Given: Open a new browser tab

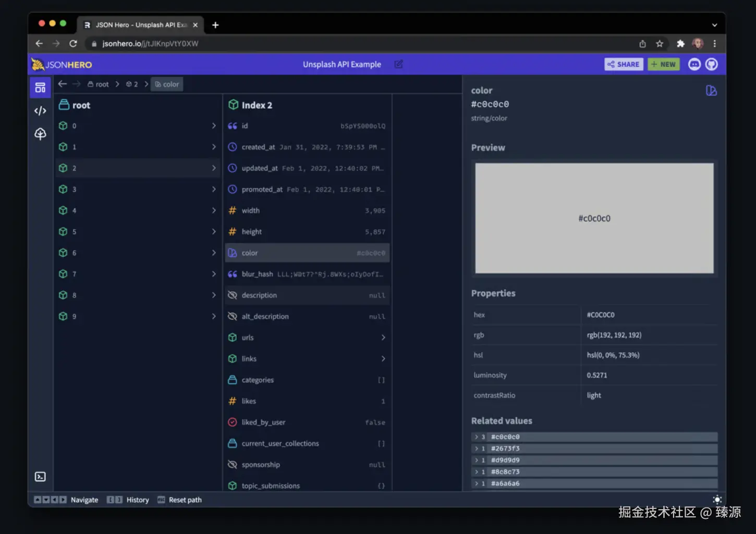Looking at the screenshot, I should click(x=215, y=25).
